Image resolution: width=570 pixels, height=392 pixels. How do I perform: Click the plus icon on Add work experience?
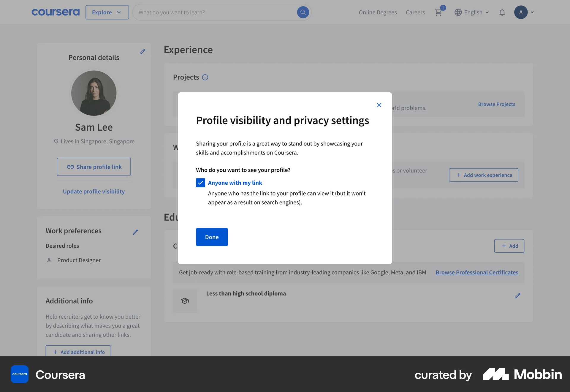[x=458, y=175]
